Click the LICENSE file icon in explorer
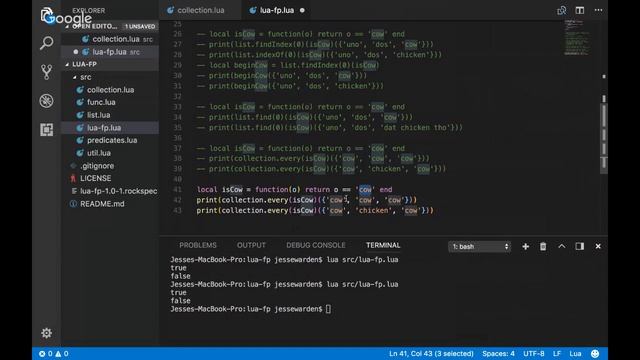Screen dimensions: 640x360 tap(73, 178)
